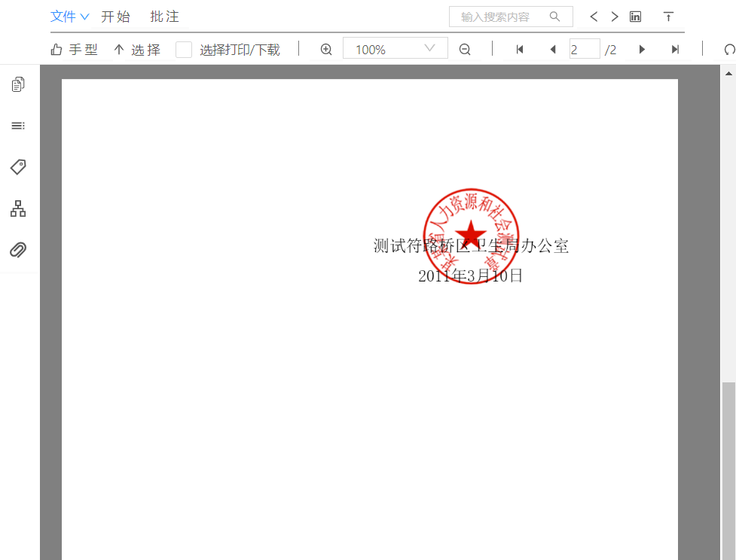Click the upload arrow icon in top bar
Screen dimensions: 736x560
click(x=668, y=17)
